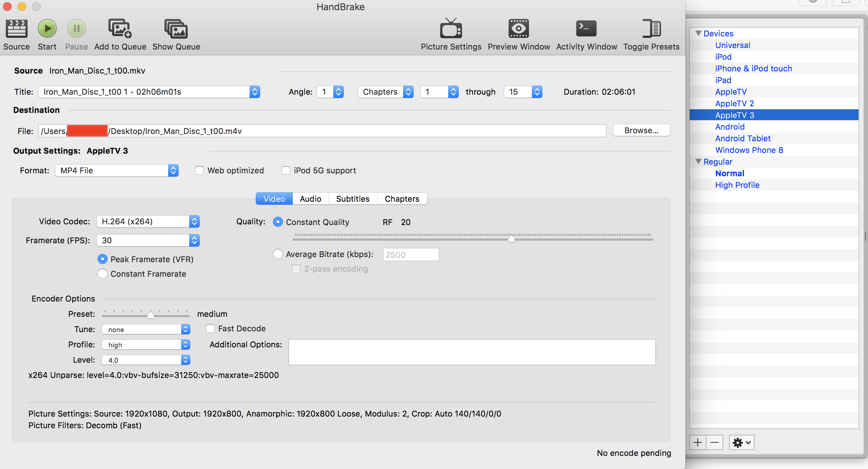Click the Toggle Presets drawer icon
Image resolution: width=868 pixels, height=469 pixels.
(651, 29)
